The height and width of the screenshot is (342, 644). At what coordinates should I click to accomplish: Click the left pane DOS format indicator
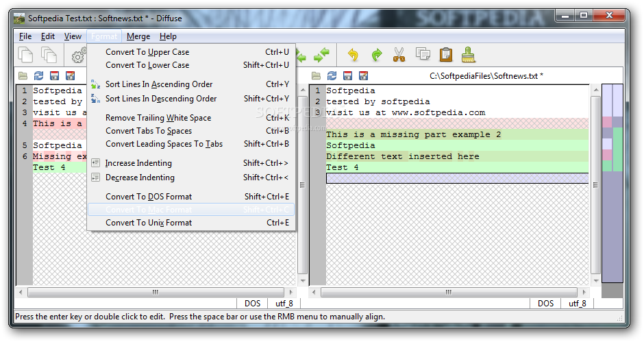pos(252,304)
